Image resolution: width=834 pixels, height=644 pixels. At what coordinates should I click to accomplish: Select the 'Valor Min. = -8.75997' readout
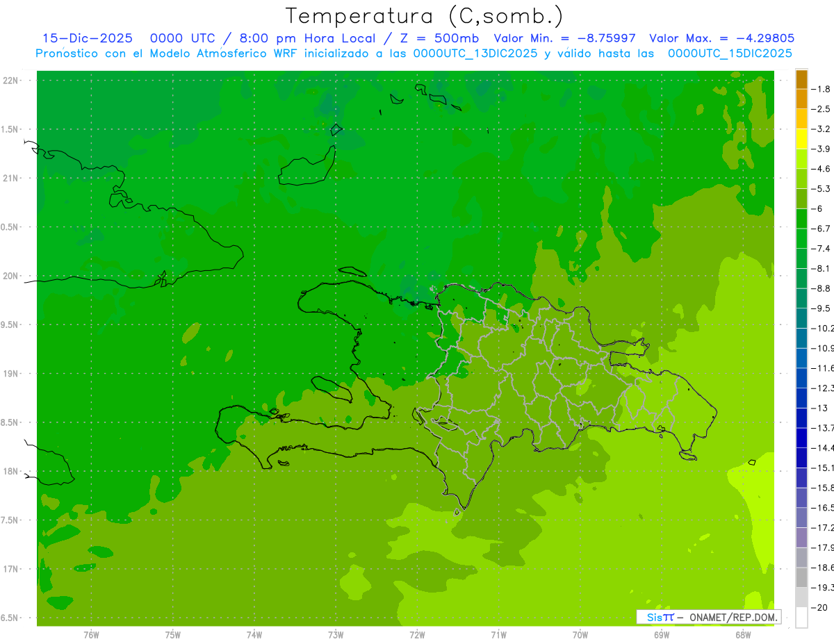(564, 38)
